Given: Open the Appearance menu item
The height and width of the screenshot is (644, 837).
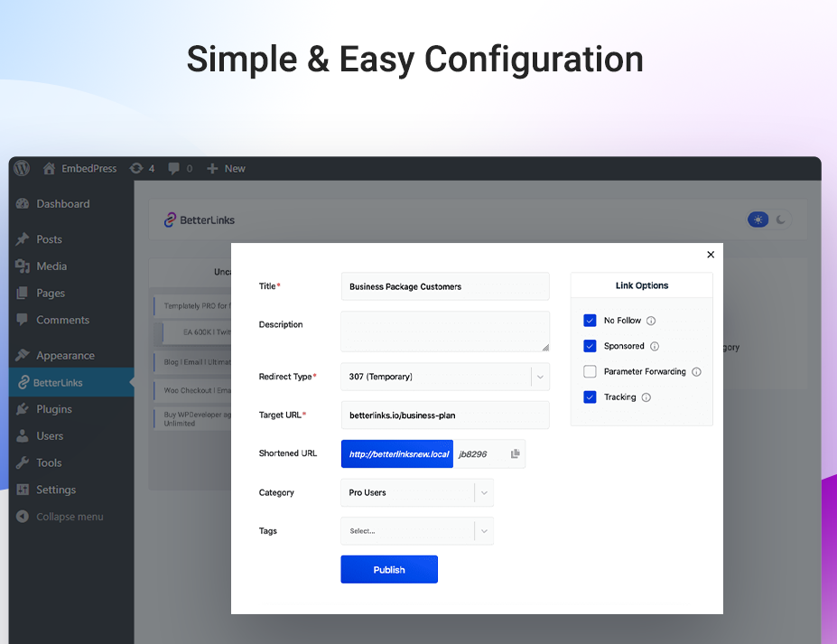Looking at the screenshot, I should [65, 356].
